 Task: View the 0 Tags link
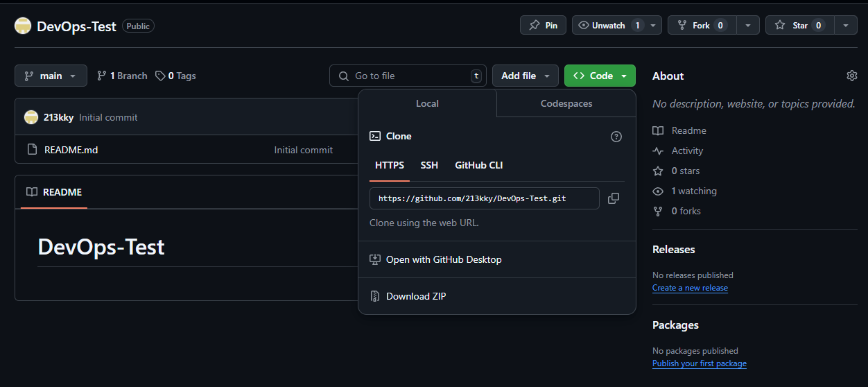click(x=175, y=76)
